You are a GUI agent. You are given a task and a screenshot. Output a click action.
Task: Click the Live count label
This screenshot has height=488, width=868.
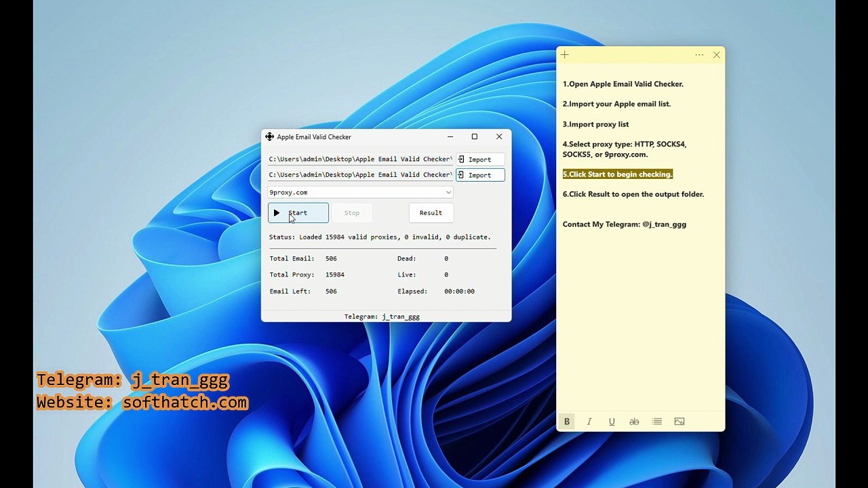point(407,274)
